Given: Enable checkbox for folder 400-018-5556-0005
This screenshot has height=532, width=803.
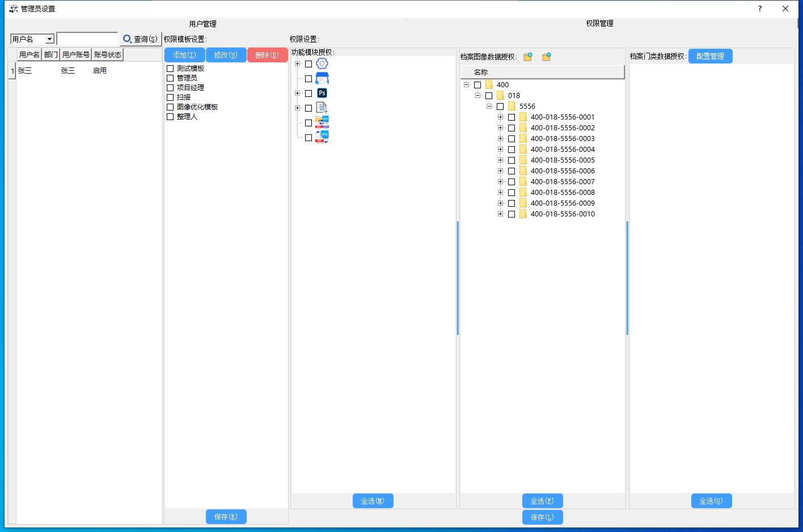Looking at the screenshot, I should [512, 160].
